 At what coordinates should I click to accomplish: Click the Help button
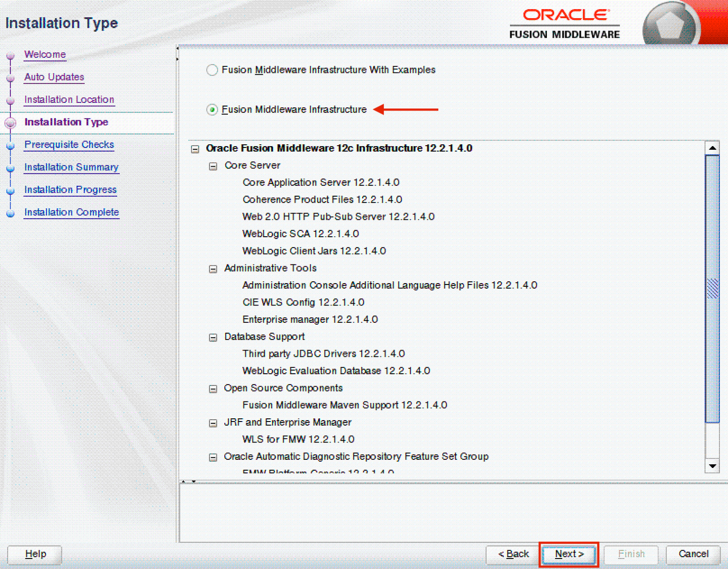click(35, 554)
